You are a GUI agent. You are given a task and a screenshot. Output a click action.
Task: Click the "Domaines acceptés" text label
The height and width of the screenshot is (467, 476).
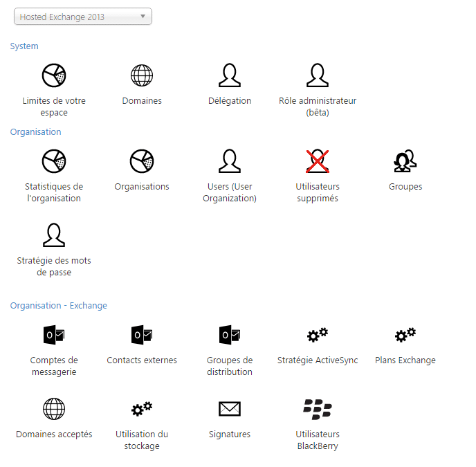click(54, 434)
